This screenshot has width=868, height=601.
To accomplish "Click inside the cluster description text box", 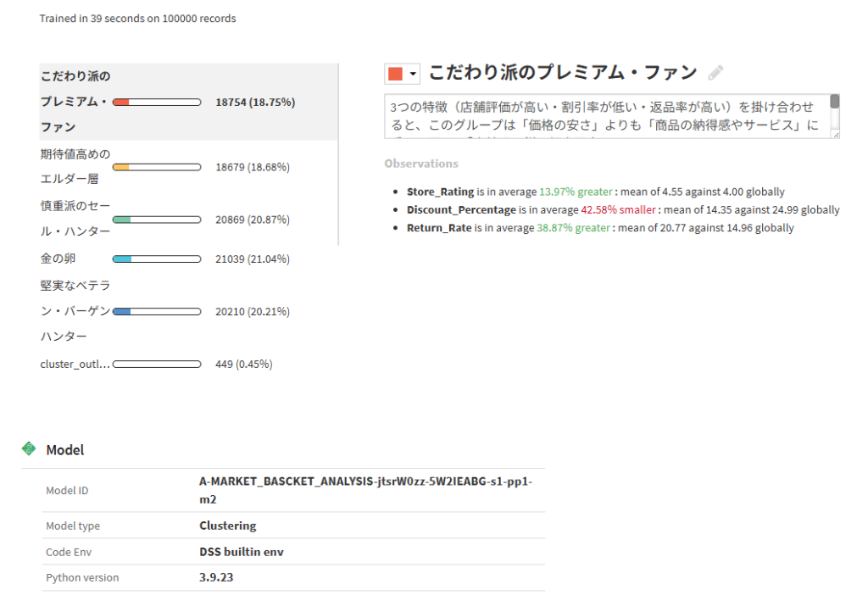I will click(x=602, y=116).
